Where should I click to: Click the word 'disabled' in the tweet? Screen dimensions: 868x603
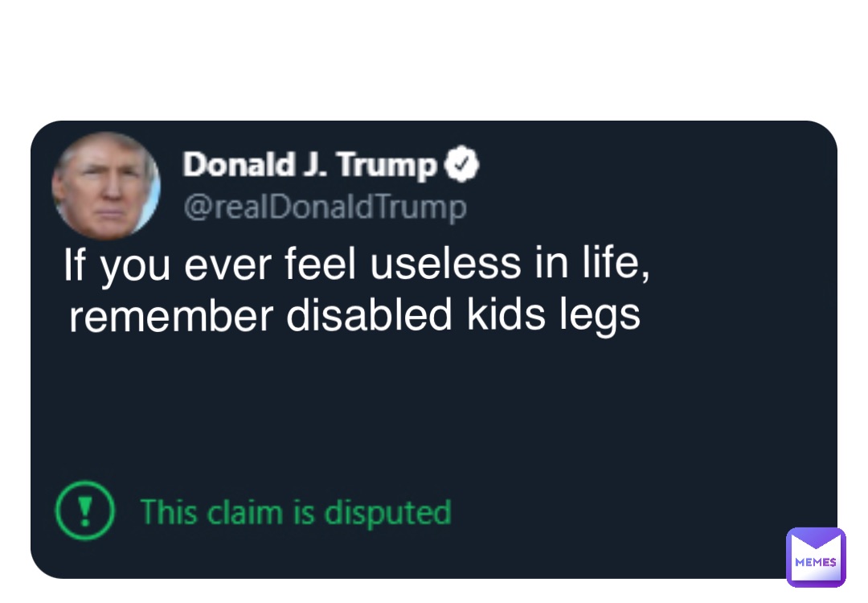371,315
